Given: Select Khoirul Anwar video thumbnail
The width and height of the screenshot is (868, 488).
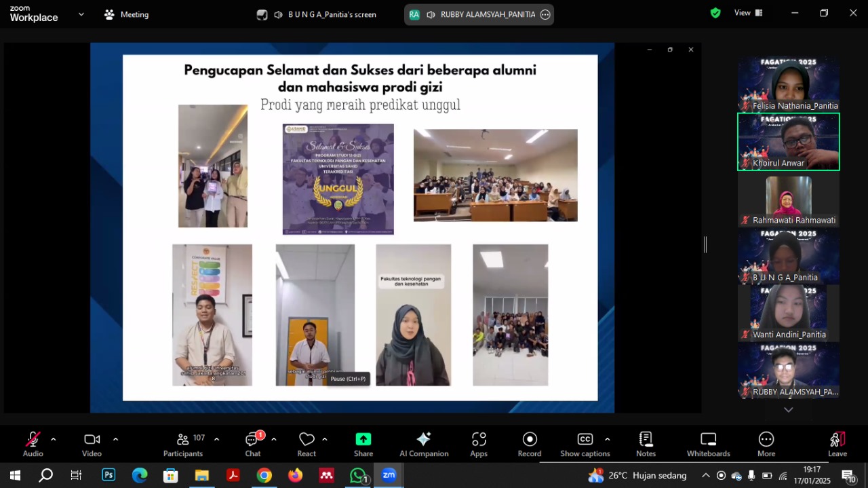Looking at the screenshot, I should (789, 141).
